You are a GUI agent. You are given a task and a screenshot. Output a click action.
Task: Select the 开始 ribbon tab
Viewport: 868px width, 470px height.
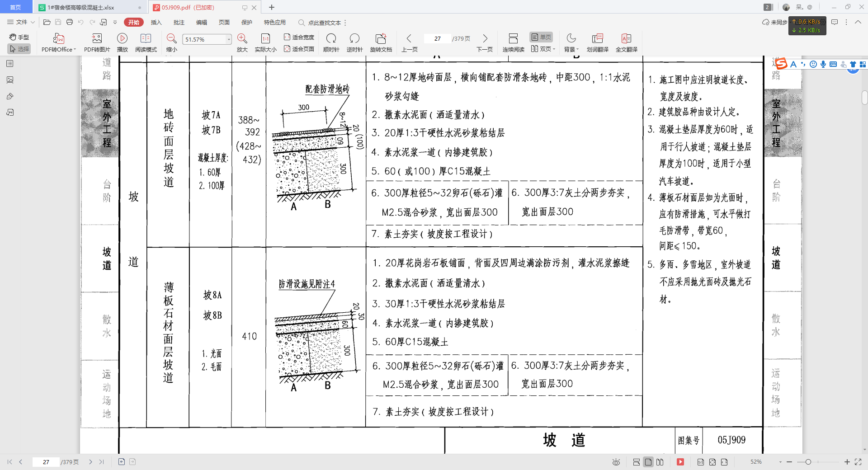[134, 22]
